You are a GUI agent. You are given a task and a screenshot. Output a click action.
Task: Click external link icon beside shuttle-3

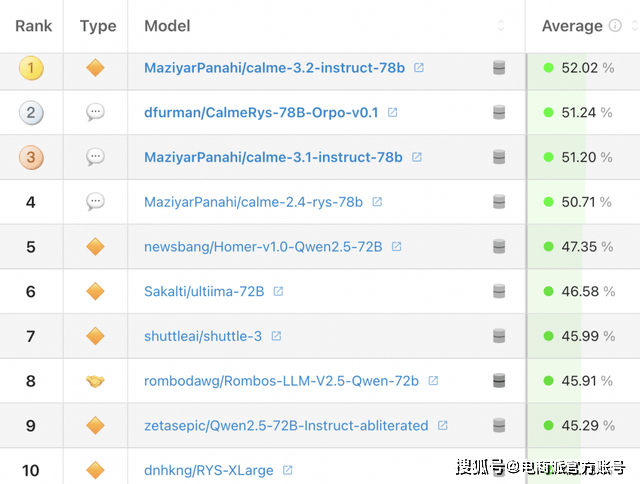[x=276, y=336]
